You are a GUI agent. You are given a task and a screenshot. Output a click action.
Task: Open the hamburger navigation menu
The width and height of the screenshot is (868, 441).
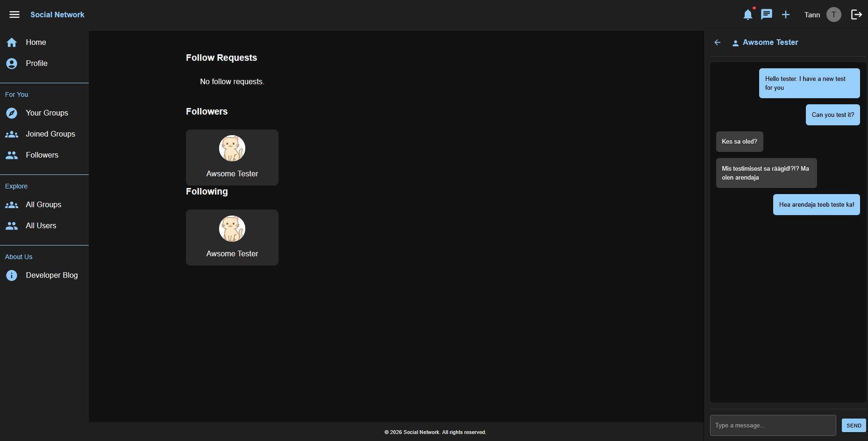(14, 14)
